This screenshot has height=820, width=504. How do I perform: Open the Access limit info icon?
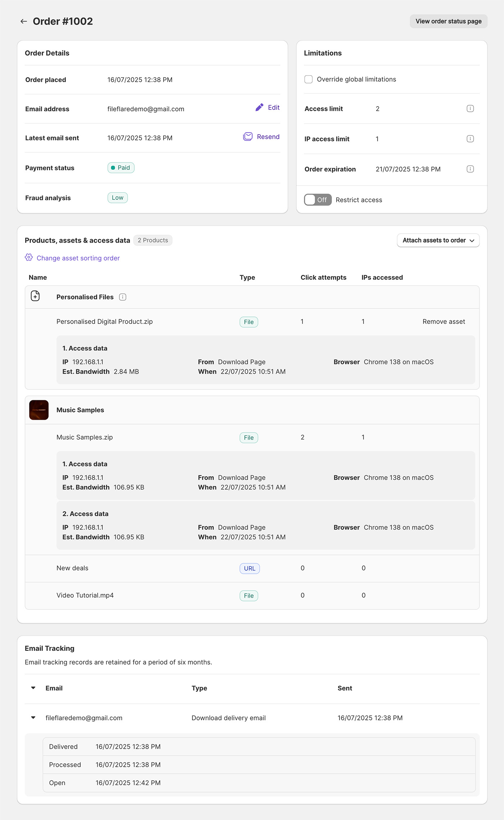coord(470,109)
